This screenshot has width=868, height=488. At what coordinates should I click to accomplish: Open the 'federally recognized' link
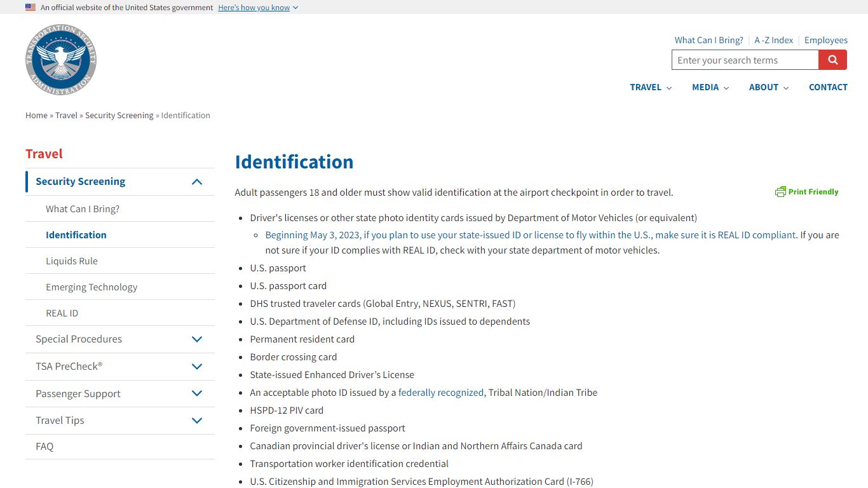[x=441, y=393]
